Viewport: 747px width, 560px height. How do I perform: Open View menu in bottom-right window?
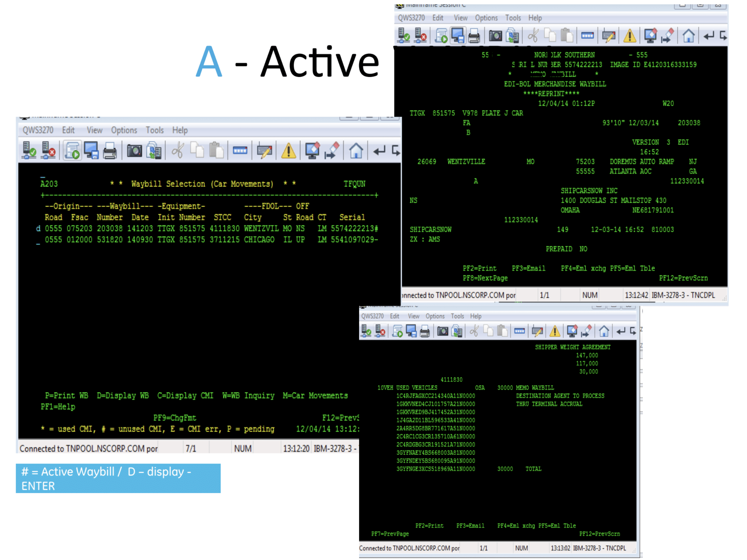(x=413, y=316)
